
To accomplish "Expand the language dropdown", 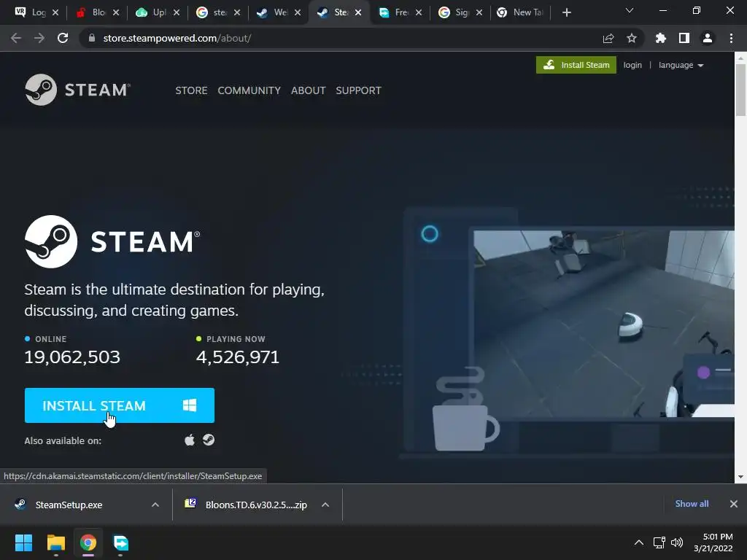I will 681,65.
